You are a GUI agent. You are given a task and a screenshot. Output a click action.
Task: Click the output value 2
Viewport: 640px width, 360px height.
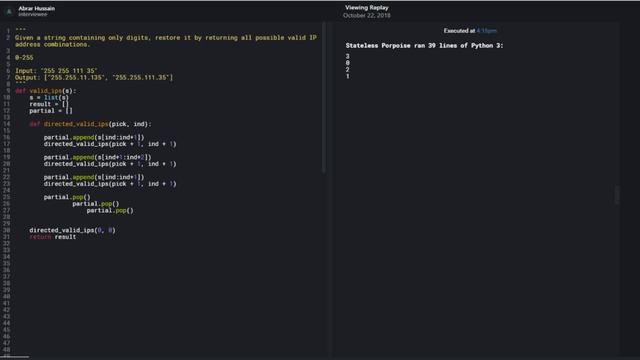347,70
